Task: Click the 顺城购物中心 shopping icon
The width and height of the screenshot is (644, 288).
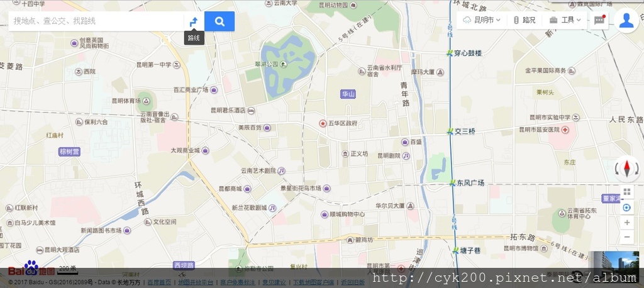Action: [325, 214]
